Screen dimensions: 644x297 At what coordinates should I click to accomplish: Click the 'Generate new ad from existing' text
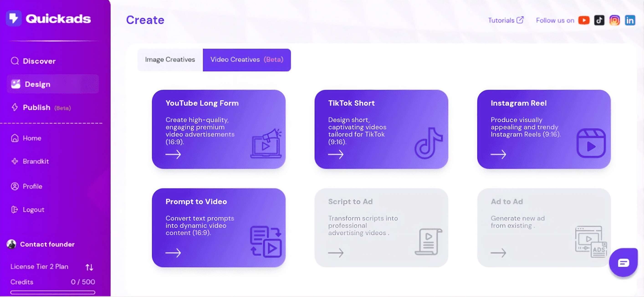point(517,222)
